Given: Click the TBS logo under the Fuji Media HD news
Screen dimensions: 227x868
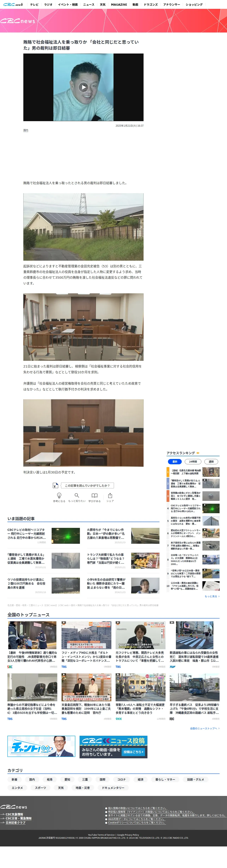Looking at the screenshot, I should pos(64,667).
